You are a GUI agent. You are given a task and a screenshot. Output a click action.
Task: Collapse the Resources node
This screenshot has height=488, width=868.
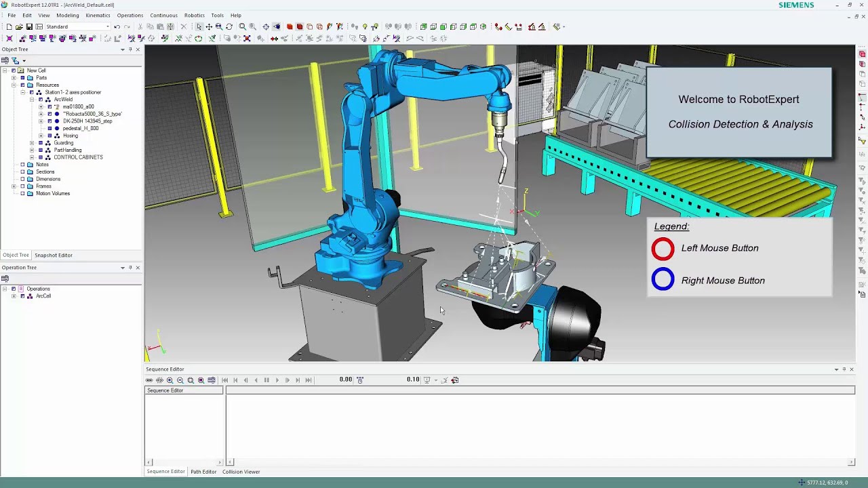13,85
